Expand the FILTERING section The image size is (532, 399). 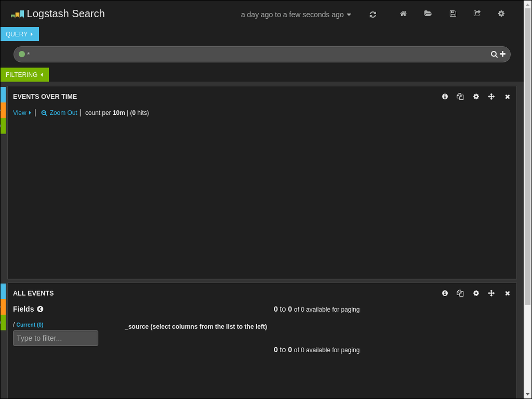tap(24, 75)
